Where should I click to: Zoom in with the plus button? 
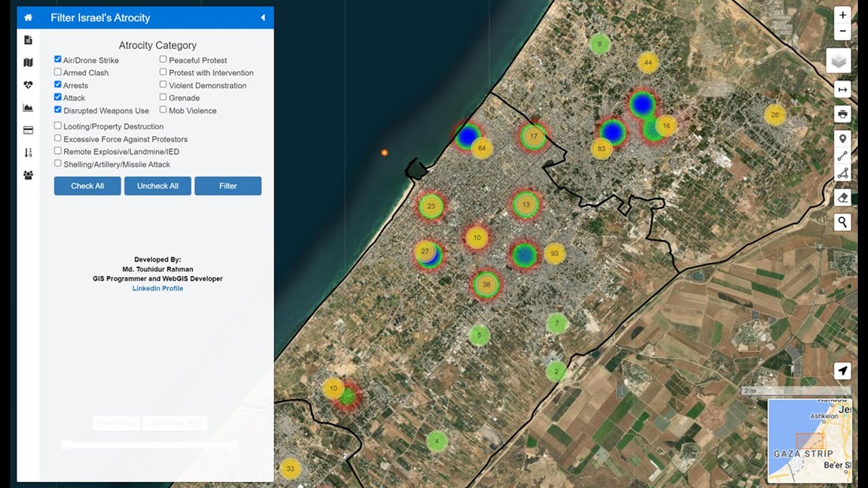point(842,15)
